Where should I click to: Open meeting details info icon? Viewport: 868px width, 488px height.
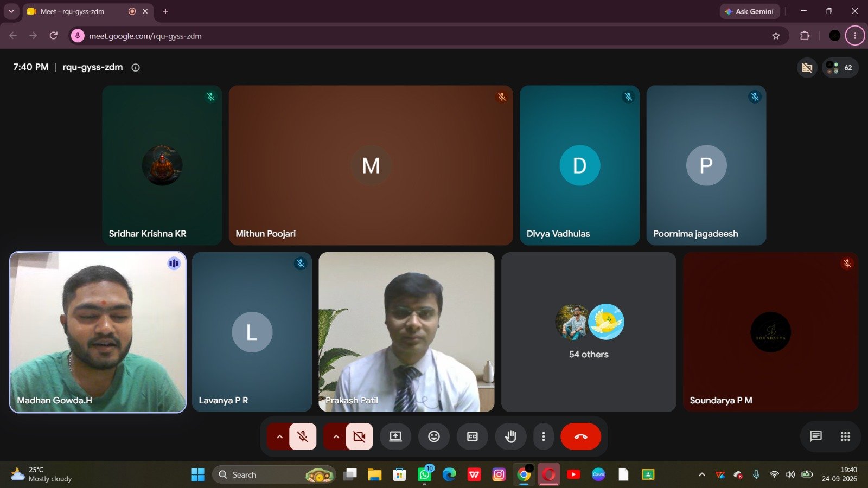point(136,68)
